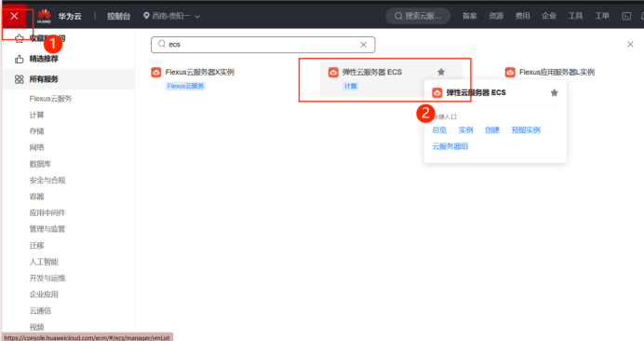
Task: Click the favorites star icon in the sidebar
Action: [x=20, y=39]
